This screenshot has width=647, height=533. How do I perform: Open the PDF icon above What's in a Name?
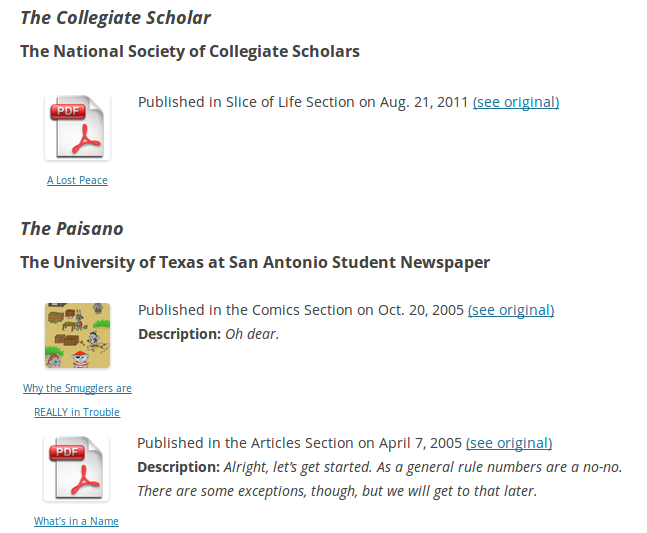pos(76,469)
